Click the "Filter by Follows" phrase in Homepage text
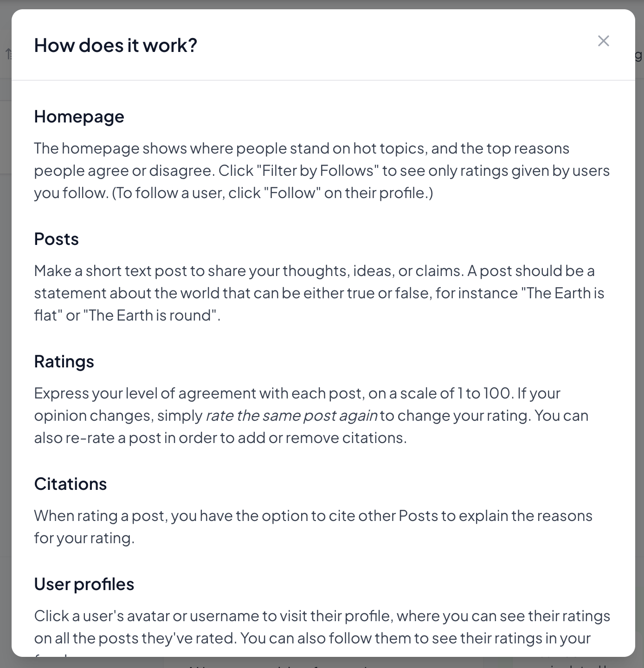This screenshot has width=644, height=668. tap(317, 171)
